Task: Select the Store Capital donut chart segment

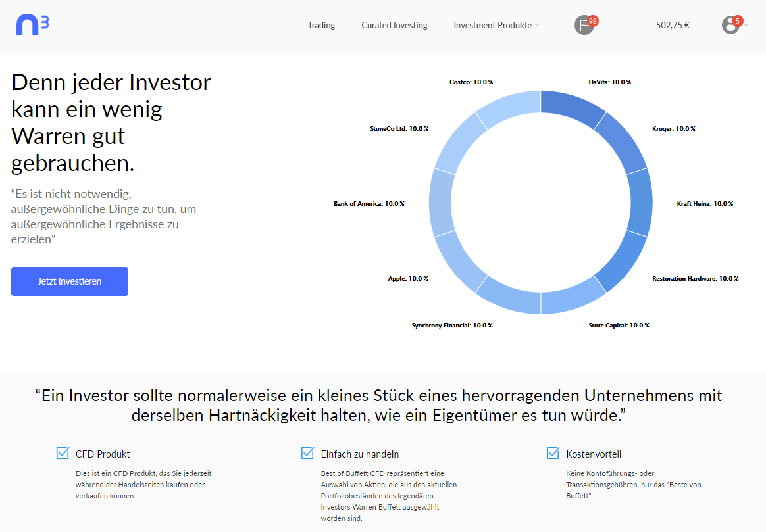Action: 571,298
